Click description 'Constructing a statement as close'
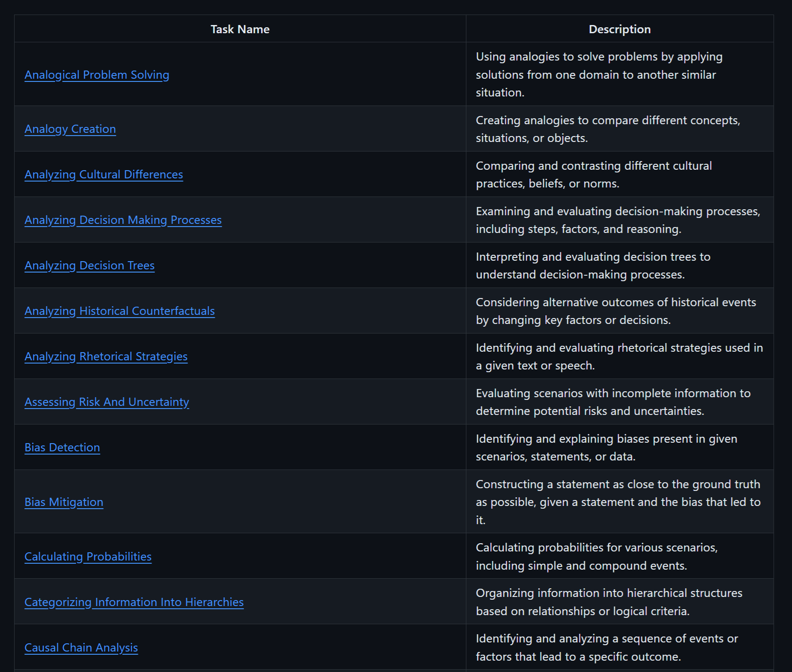 (618, 502)
